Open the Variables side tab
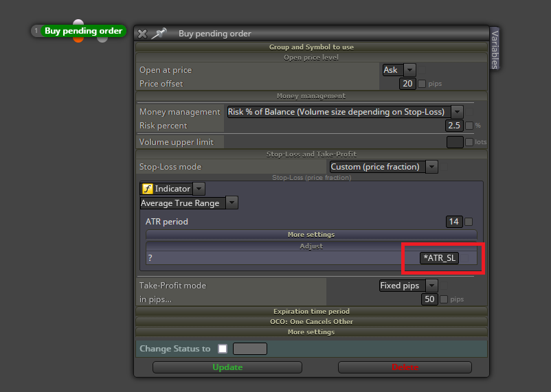This screenshot has height=392, width=551. 495,49
